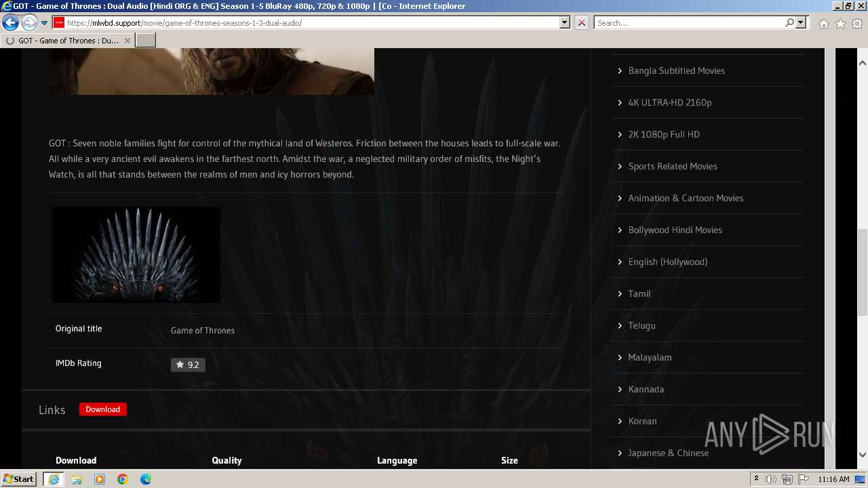The height and width of the screenshot is (488, 868).
Task: Click the page scroll down arrow
Action: 863,455
